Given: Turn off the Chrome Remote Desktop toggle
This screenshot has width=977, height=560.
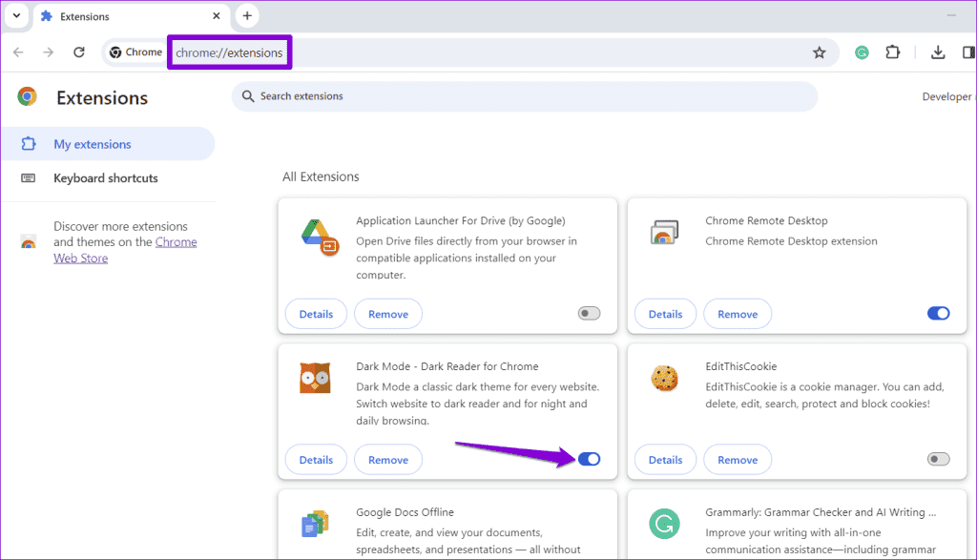Looking at the screenshot, I should pos(938,314).
